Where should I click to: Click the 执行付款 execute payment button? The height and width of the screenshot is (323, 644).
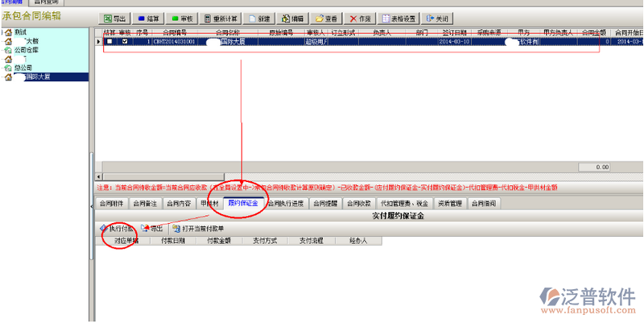[x=116, y=229]
